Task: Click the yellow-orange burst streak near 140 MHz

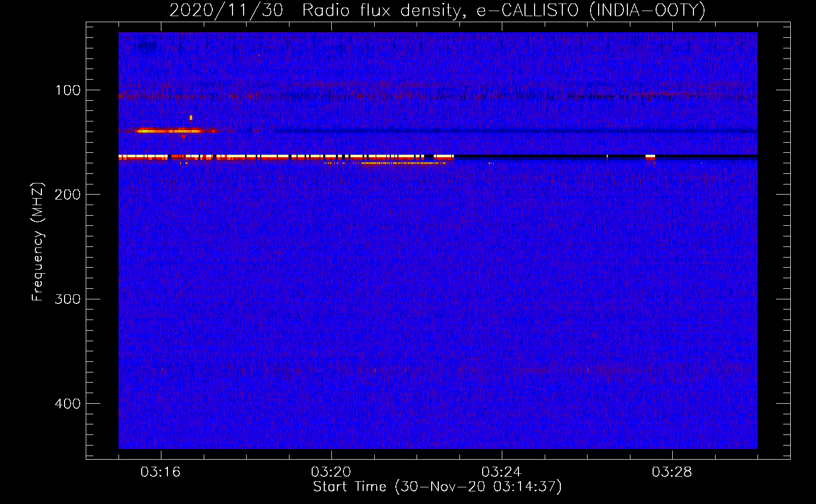Action: tap(169, 131)
